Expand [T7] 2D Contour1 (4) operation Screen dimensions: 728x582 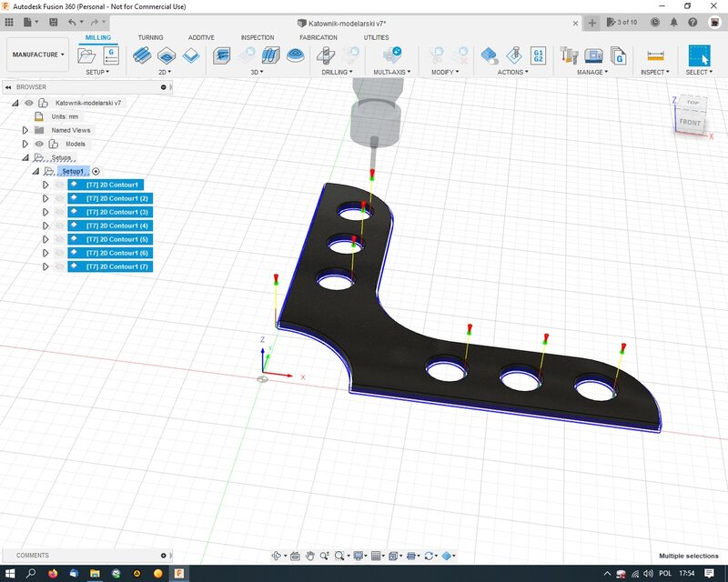pyautogui.click(x=45, y=226)
